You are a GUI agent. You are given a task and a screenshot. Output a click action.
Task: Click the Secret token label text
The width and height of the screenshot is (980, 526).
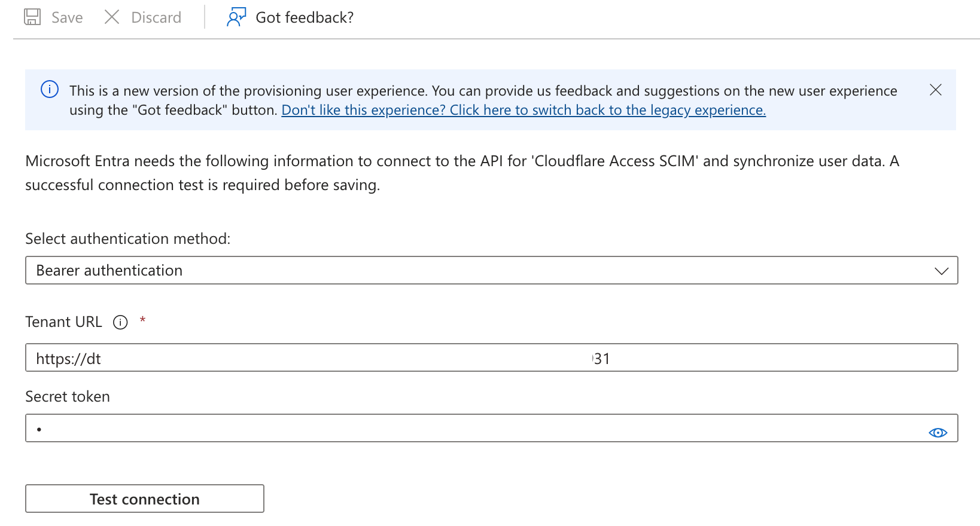(68, 397)
